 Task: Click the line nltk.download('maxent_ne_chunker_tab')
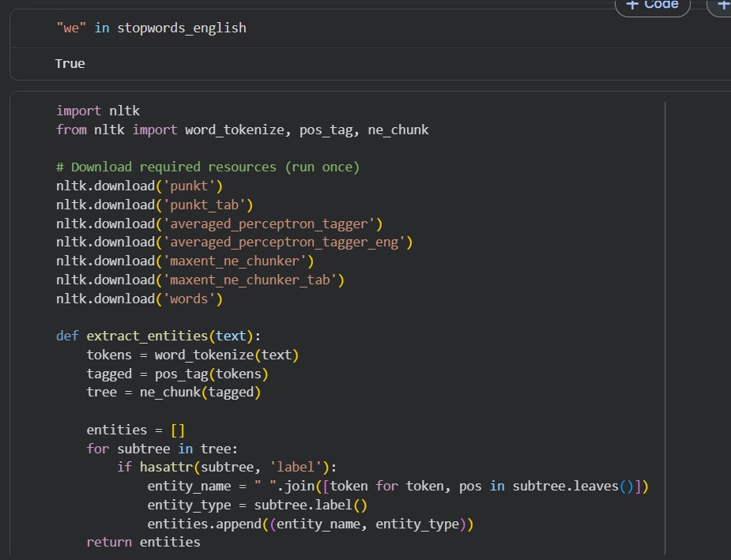(x=201, y=280)
